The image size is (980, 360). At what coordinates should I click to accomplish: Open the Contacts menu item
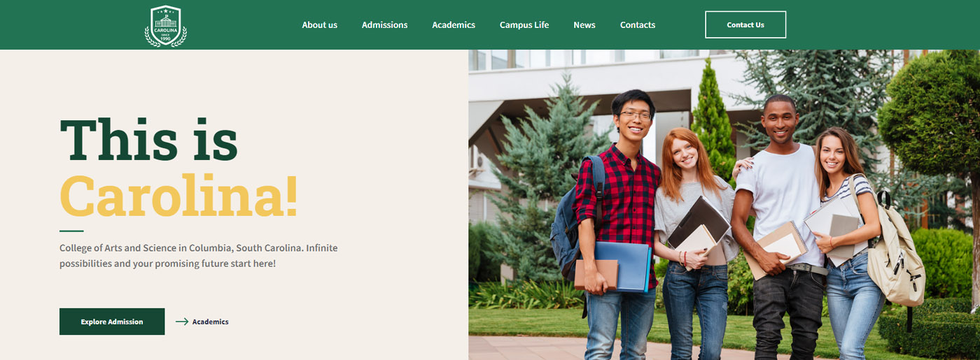click(x=637, y=25)
